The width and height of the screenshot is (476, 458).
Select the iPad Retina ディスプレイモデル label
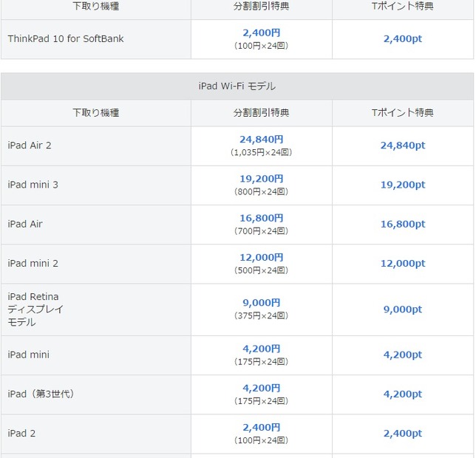coord(35,310)
